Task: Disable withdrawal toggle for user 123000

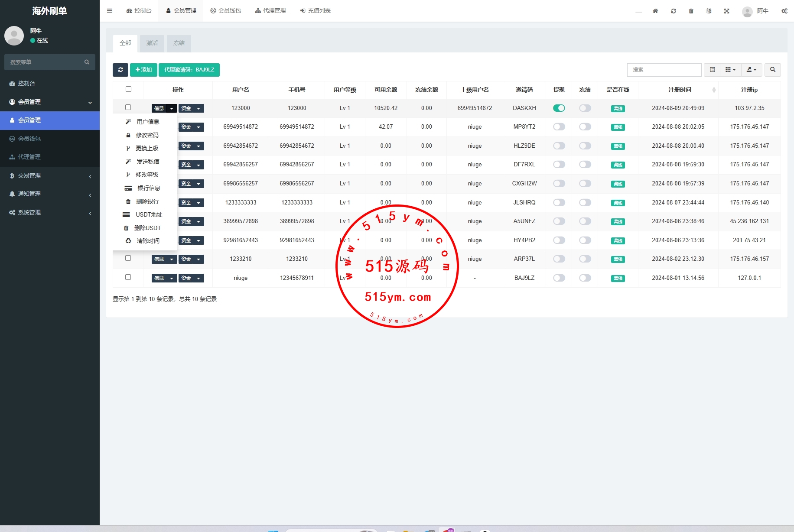Action: pyautogui.click(x=559, y=108)
